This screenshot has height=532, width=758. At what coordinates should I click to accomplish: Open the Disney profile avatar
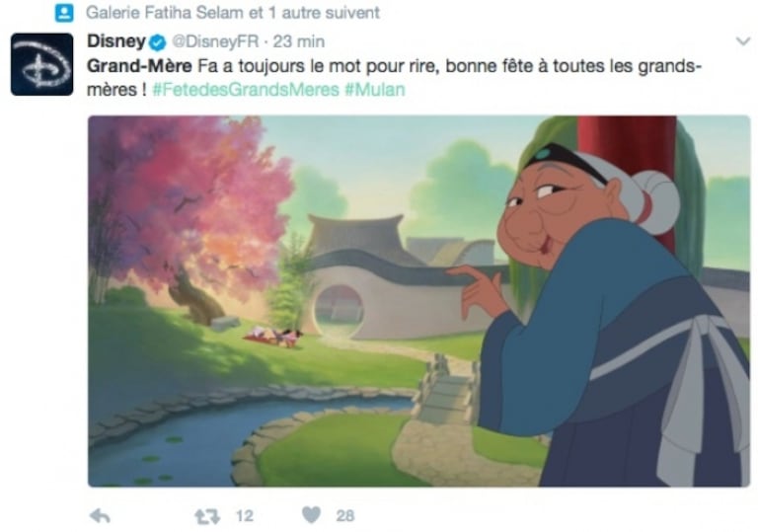click(42, 64)
